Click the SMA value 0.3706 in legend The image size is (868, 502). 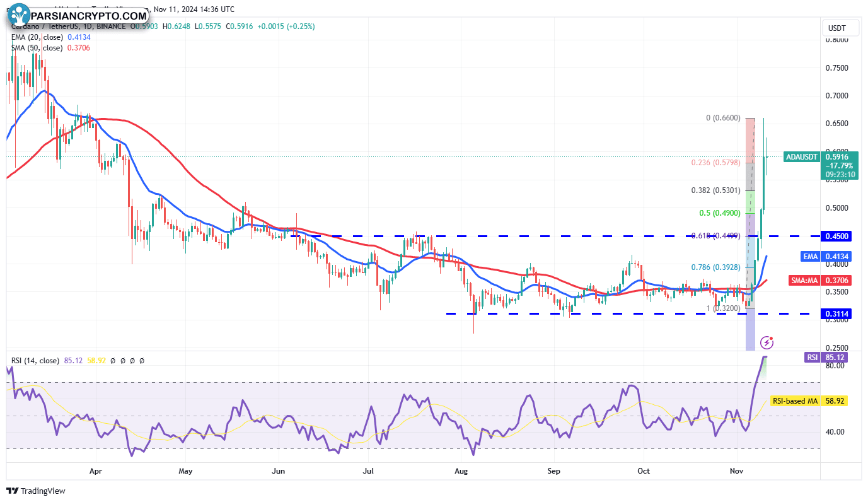(x=78, y=48)
